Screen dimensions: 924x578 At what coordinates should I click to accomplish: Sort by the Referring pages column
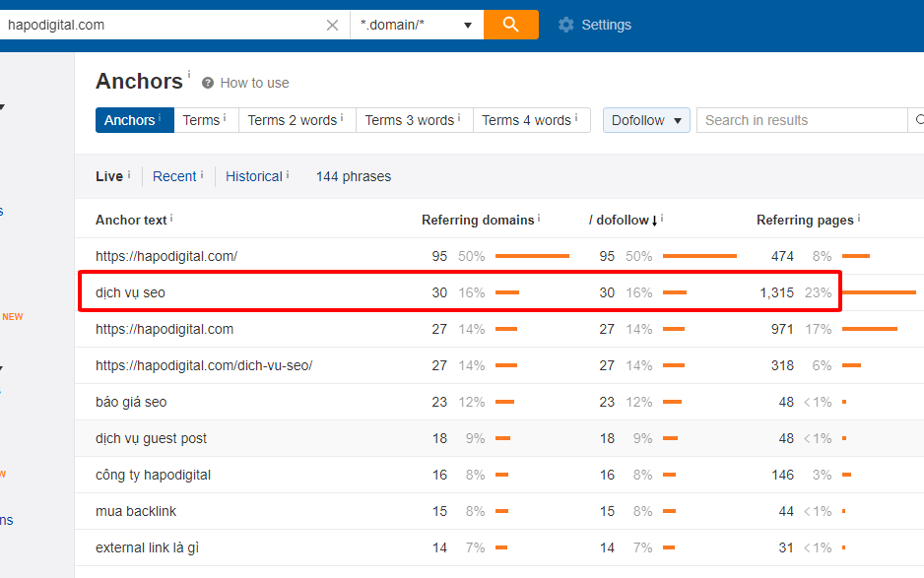pos(805,220)
